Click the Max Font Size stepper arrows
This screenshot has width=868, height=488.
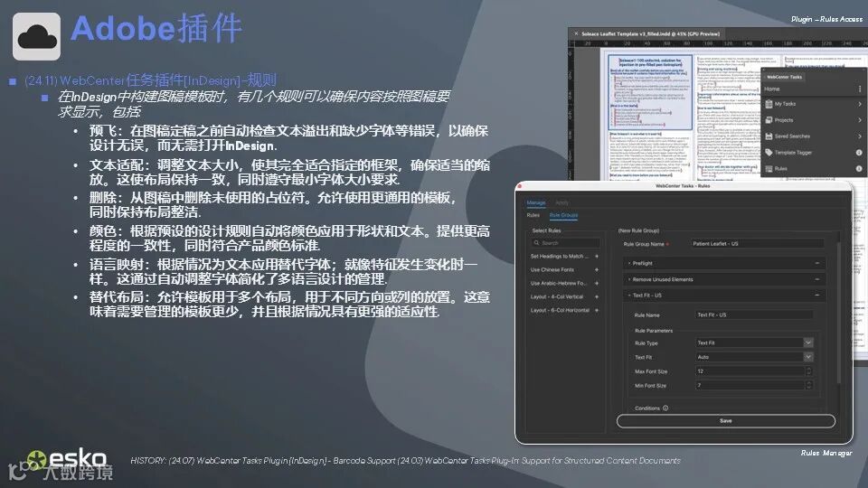[808, 371]
